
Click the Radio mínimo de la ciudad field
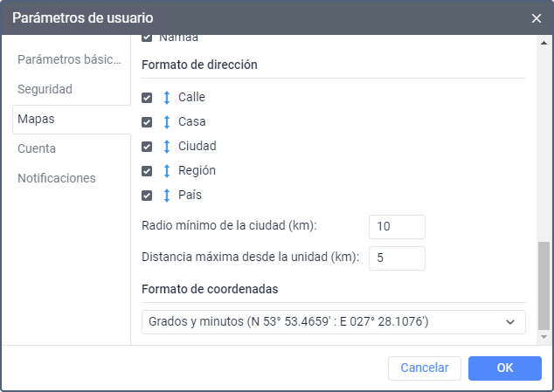pos(397,227)
